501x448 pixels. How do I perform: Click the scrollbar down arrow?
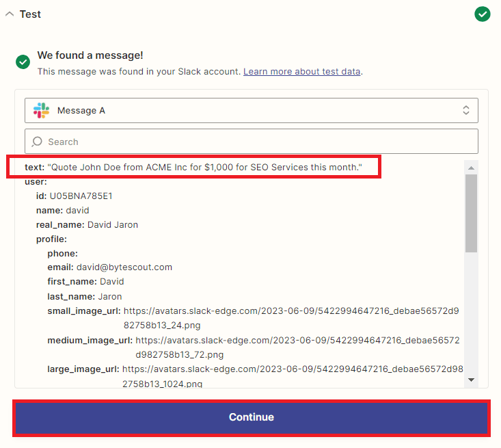click(x=471, y=379)
